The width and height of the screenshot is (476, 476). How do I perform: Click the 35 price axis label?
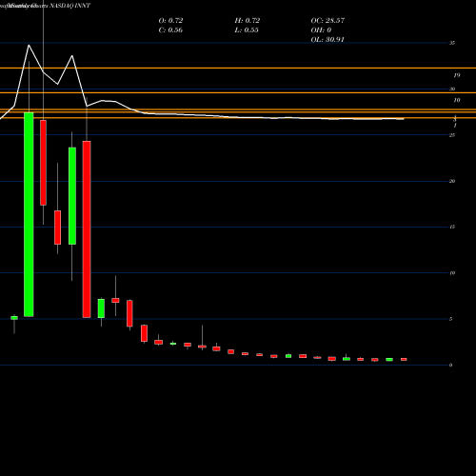(x=452, y=43)
